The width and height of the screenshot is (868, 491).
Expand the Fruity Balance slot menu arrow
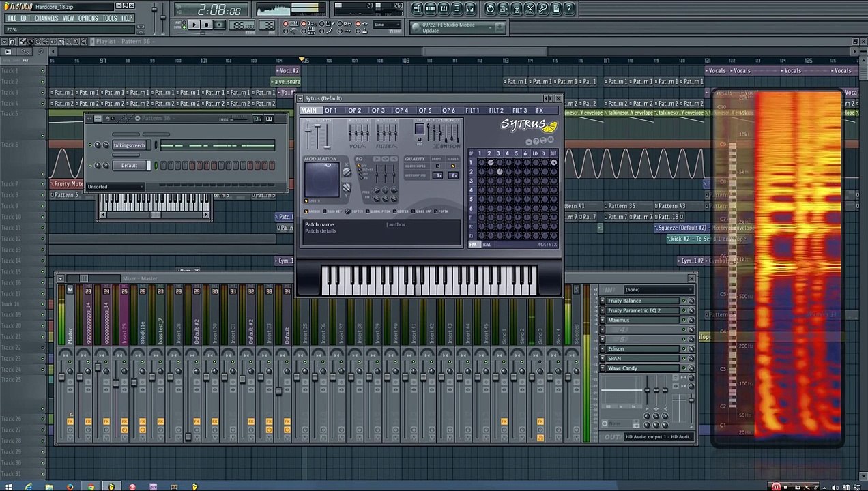pyautogui.click(x=603, y=301)
